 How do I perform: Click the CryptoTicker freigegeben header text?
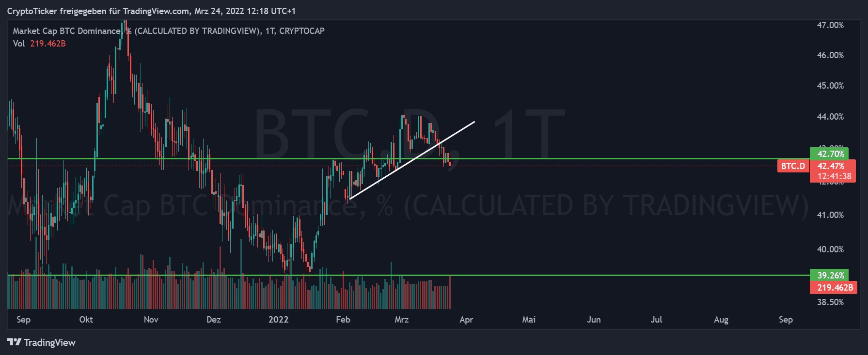point(151,11)
